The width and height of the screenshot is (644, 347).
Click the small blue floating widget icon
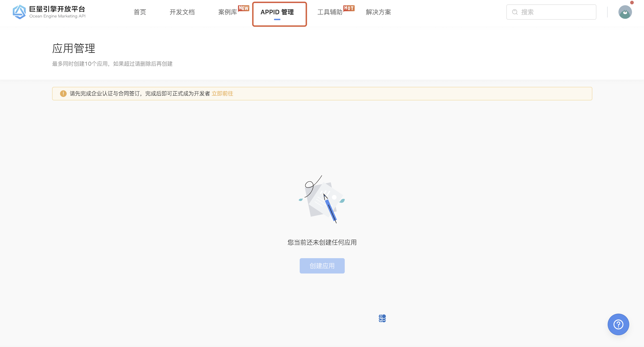pos(382,318)
